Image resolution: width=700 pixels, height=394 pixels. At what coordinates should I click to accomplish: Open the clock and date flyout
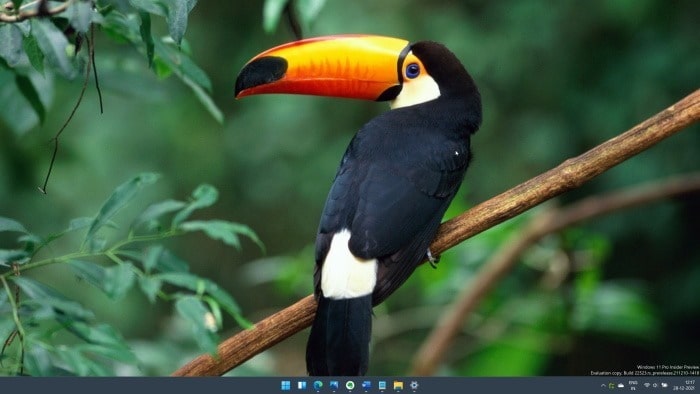(x=683, y=386)
